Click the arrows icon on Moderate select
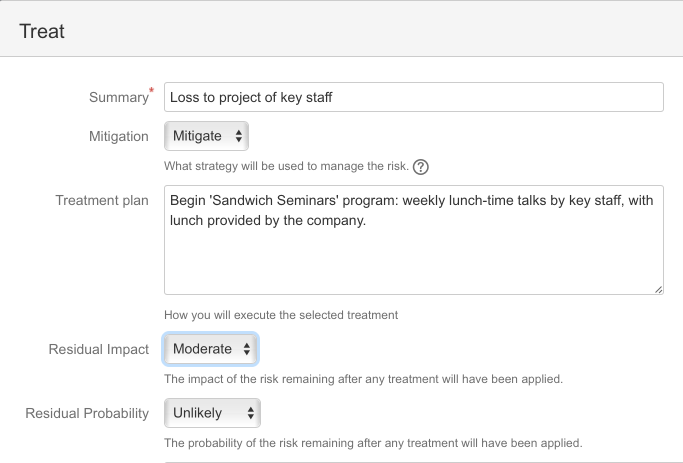 click(247, 349)
